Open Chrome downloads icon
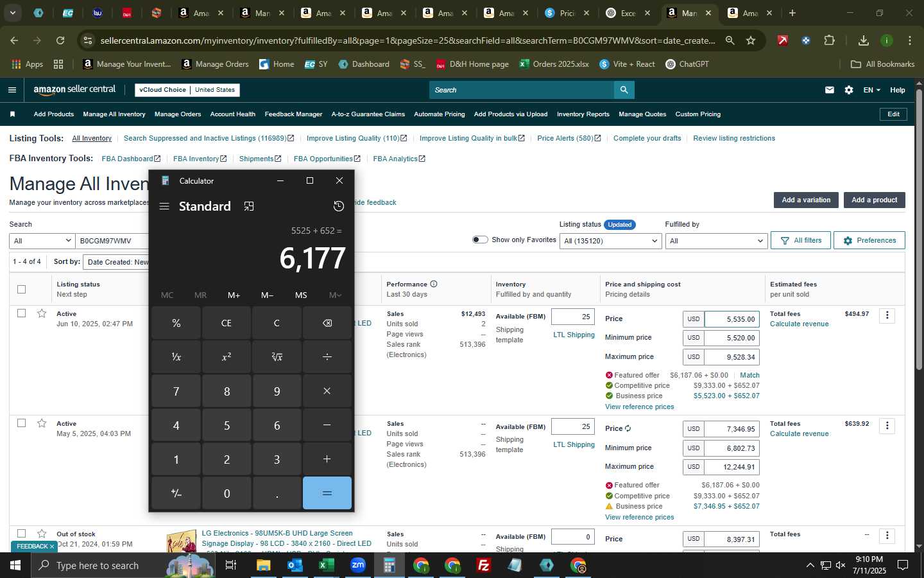Viewport: 924px width, 578px height. click(x=864, y=40)
